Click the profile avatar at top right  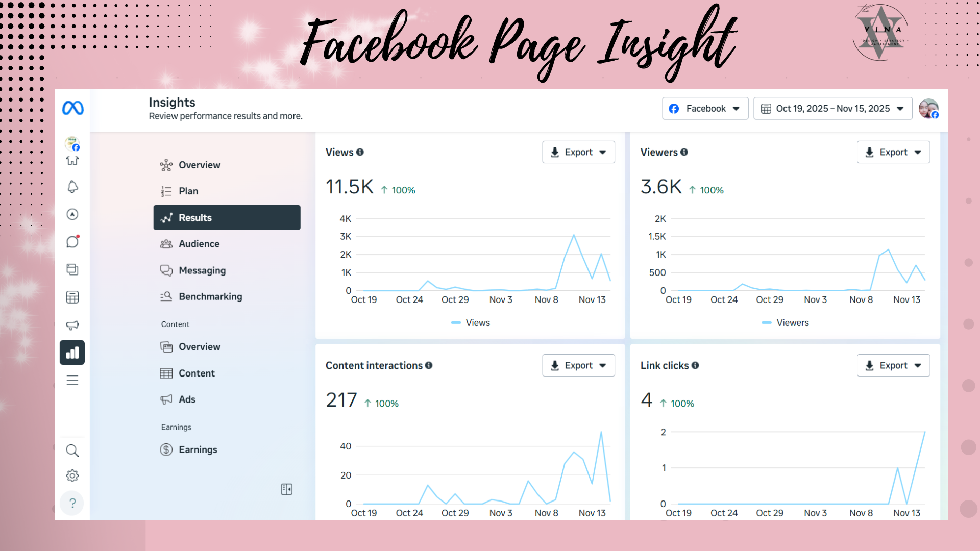tap(928, 109)
